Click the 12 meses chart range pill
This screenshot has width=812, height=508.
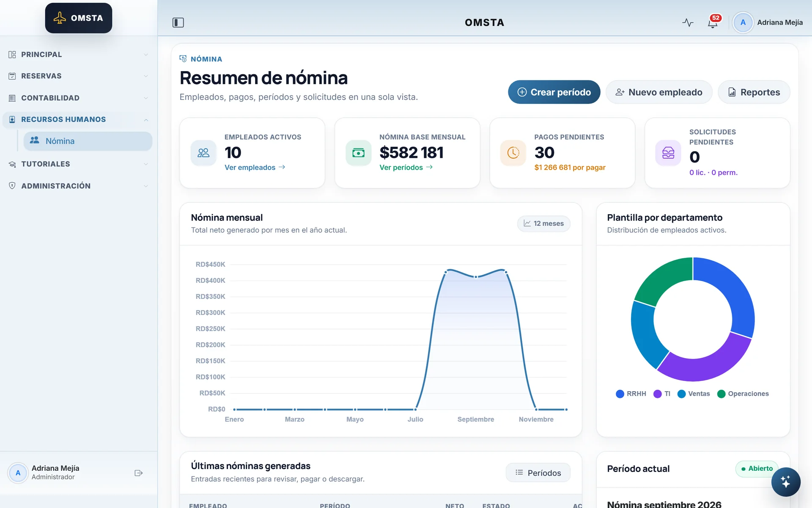click(543, 224)
